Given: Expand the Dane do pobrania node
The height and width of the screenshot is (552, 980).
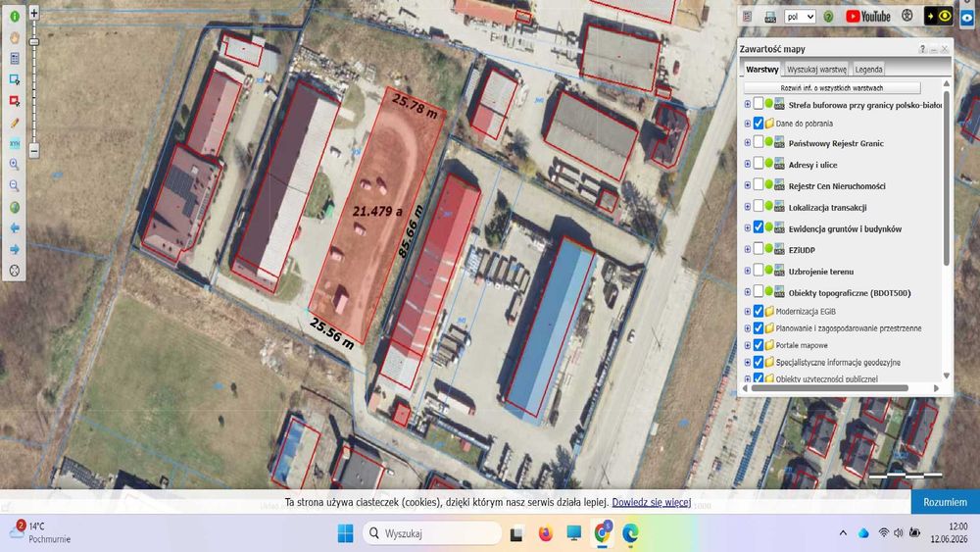Looking at the screenshot, I should click(x=748, y=124).
